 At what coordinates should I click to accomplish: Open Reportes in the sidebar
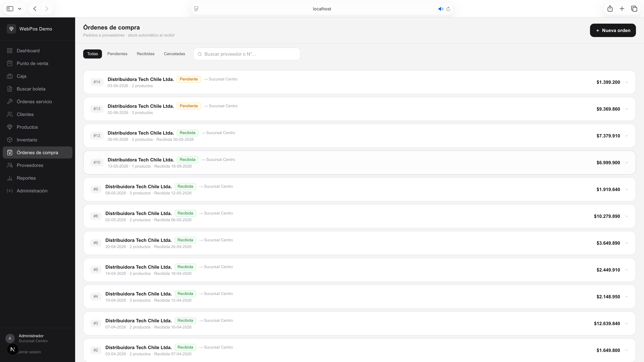click(x=38, y=178)
